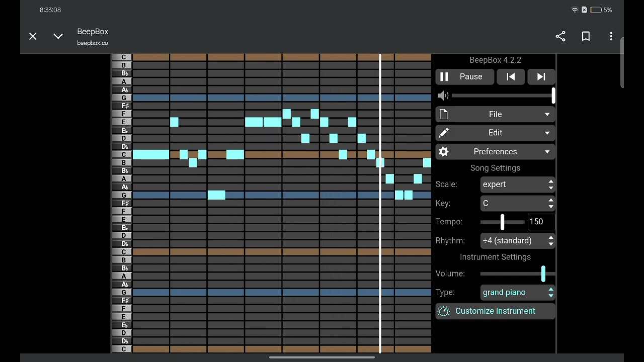Click the top G piano key

click(122, 98)
